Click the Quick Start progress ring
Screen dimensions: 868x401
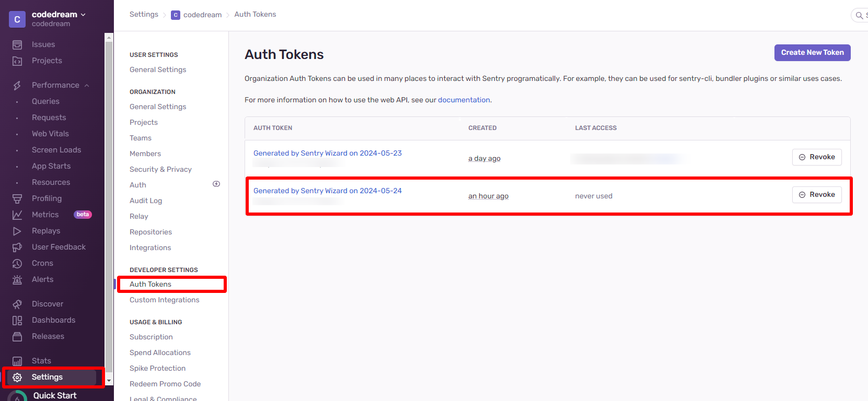17,396
